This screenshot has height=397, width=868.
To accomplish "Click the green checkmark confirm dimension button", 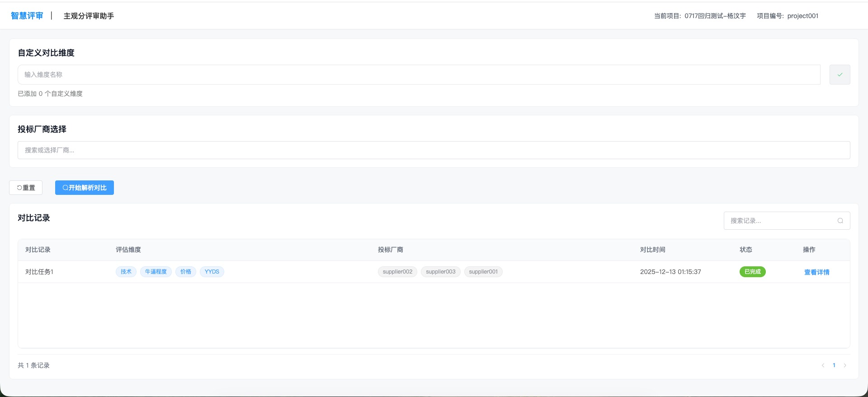I will click(x=840, y=75).
